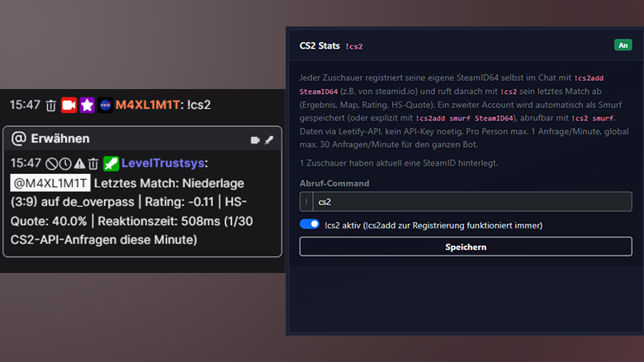Click the exclamation prefix of the command field

(x=306, y=202)
